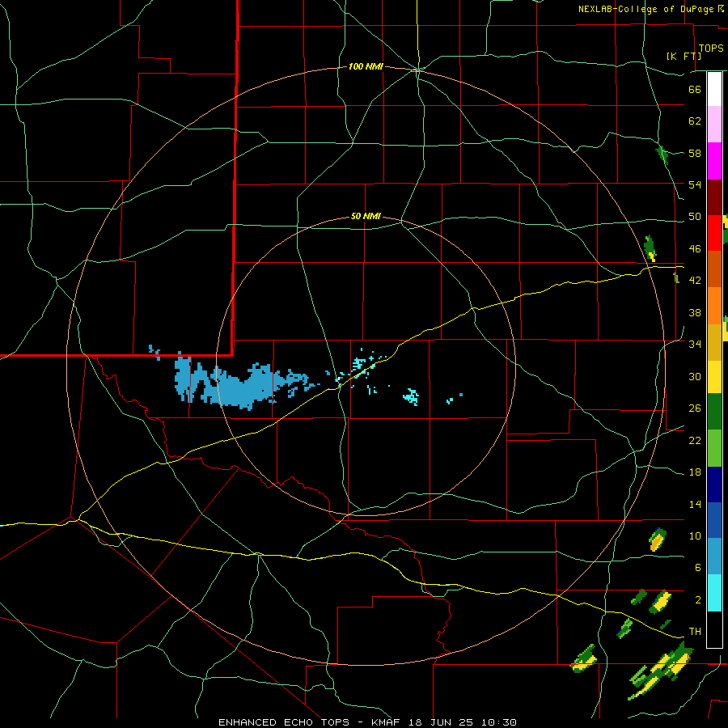The image size is (728, 728).
Task: Click the ENHANCED ECHO TOPS caption
Action: click(x=283, y=722)
